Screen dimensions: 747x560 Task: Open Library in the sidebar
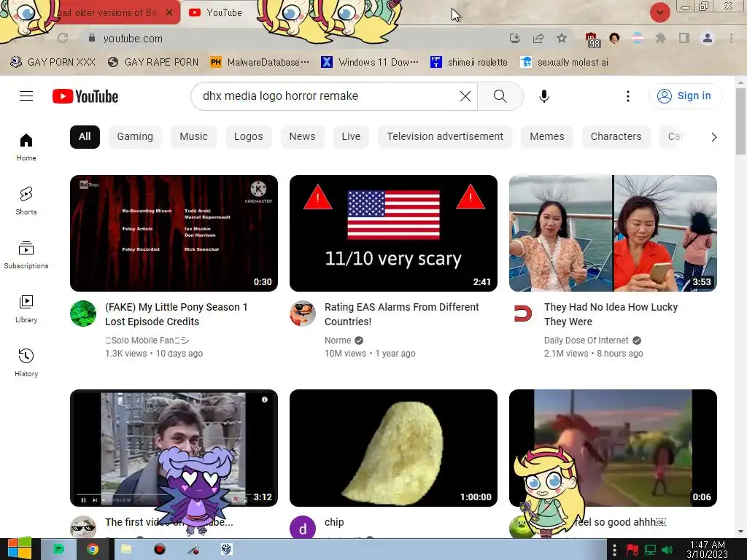26,309
